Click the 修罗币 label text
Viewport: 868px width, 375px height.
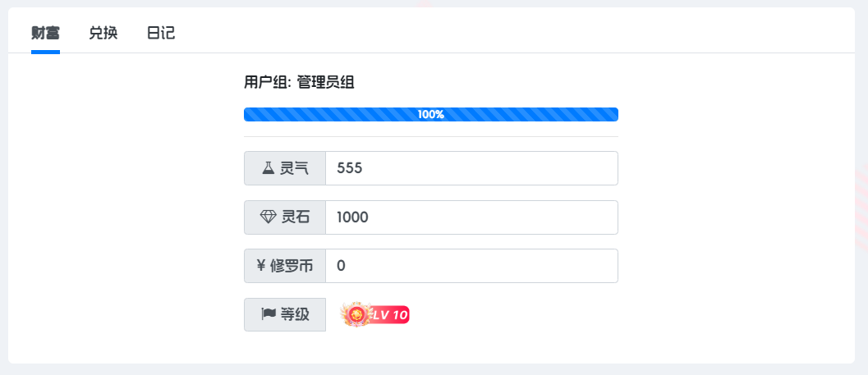292,266
